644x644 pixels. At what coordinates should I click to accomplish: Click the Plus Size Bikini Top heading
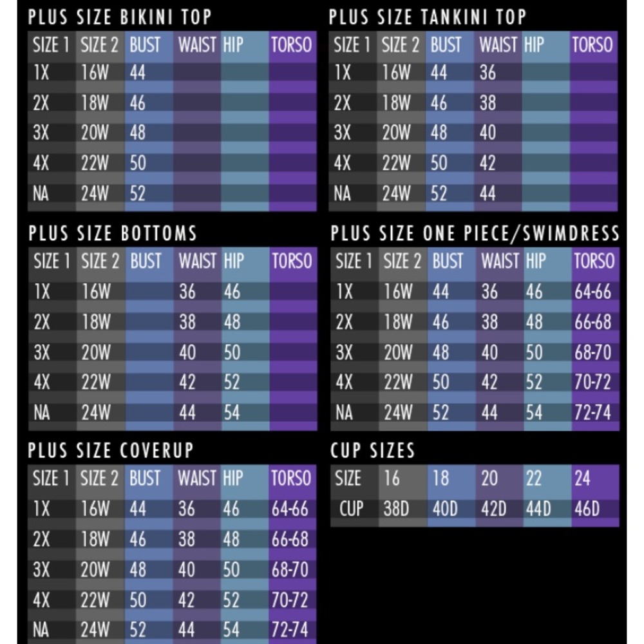120,17
